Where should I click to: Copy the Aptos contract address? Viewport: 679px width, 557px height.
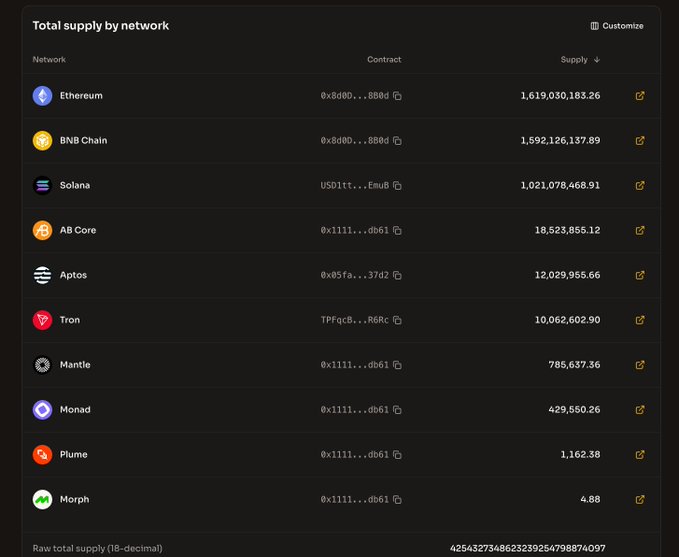(x=397, y=275)
